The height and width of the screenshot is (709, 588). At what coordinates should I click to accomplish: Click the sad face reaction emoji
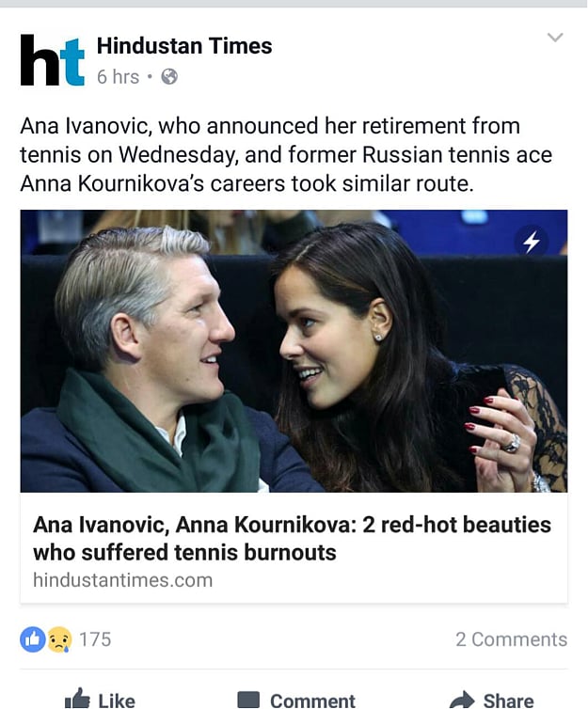[x=58, y=639]
